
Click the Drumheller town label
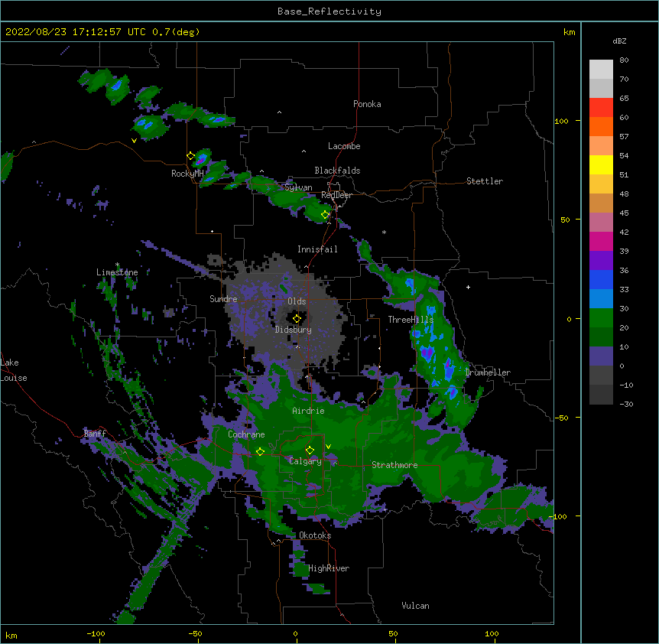click(488, 372)
